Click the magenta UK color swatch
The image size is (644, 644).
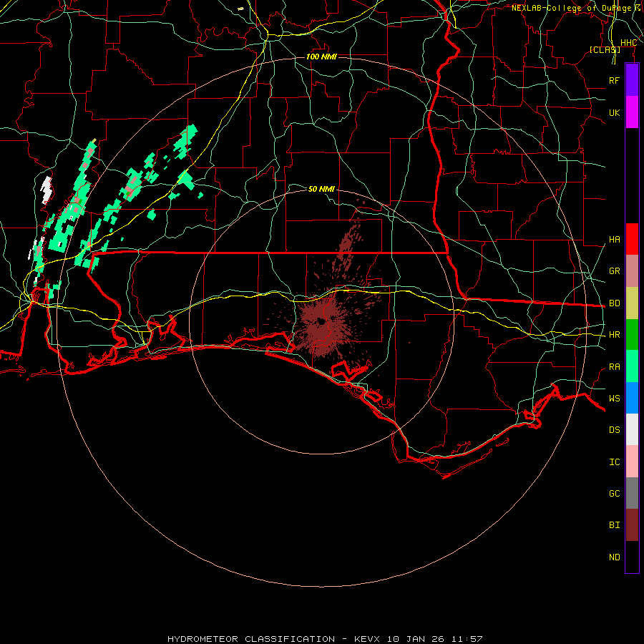point(632,112)
